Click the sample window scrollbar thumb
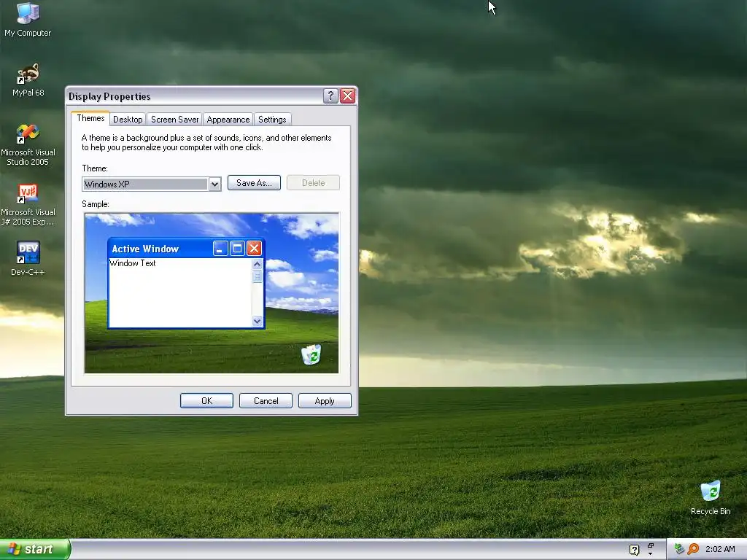This screenshot has height=560, width=747. tap(258, 276)
